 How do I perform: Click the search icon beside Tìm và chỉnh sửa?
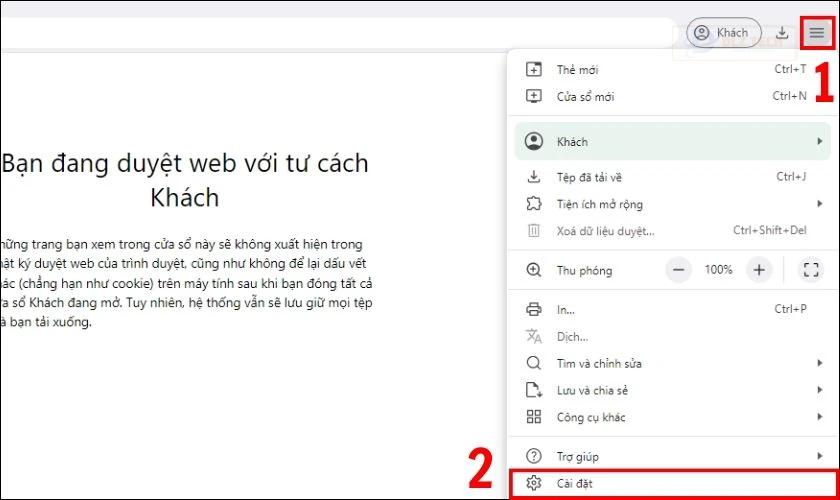click(534, 363)
